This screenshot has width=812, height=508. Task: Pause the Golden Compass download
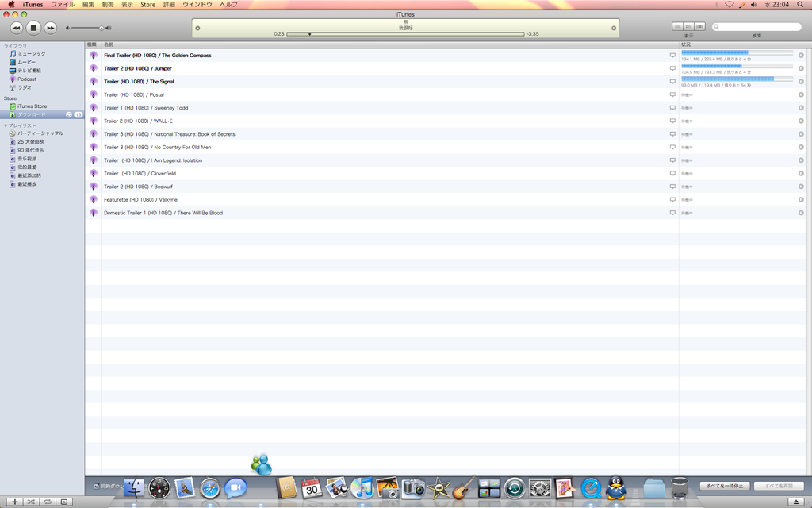[801, 55]
